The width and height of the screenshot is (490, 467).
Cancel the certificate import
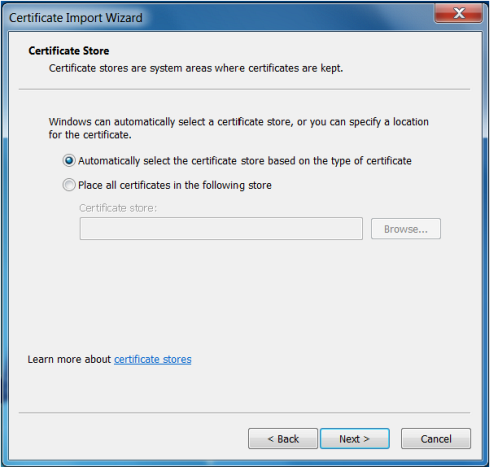pos(436,439)
